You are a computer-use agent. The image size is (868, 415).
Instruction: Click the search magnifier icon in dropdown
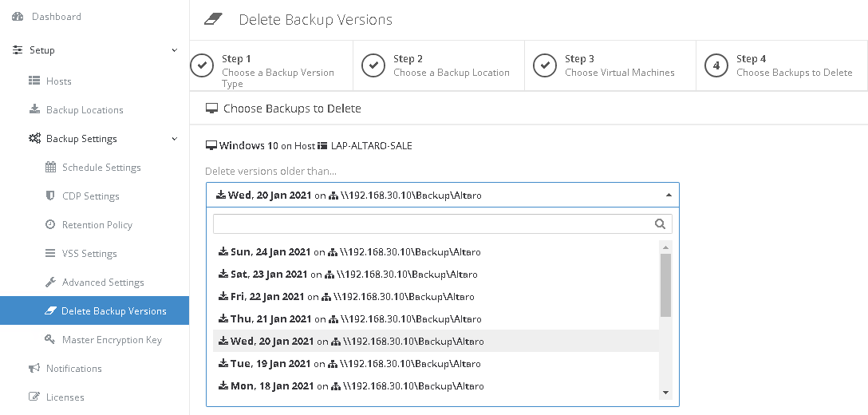pos(660,224)
